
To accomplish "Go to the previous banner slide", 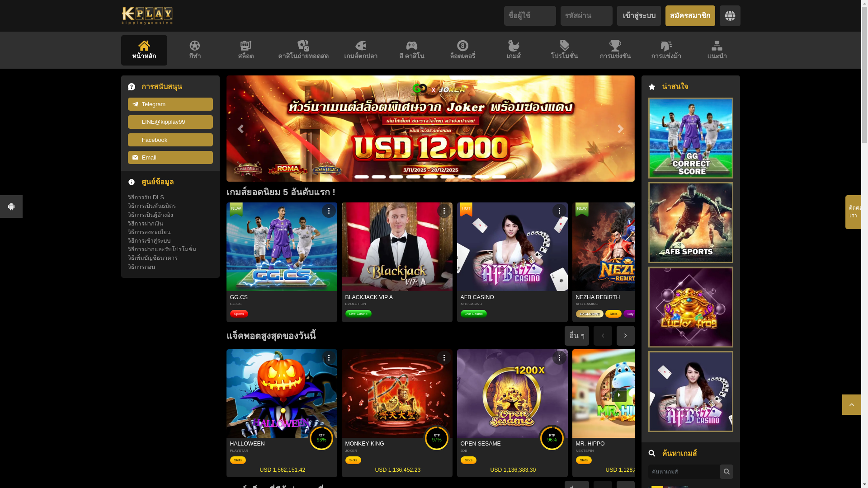I will 241,129.
